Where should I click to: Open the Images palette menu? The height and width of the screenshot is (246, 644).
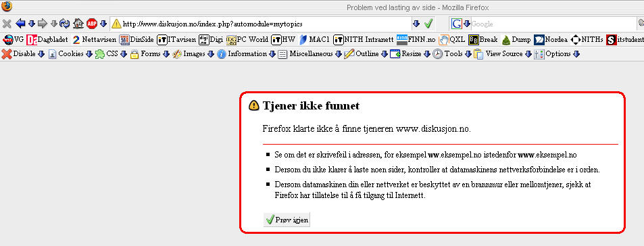click(x=189, y=54)
